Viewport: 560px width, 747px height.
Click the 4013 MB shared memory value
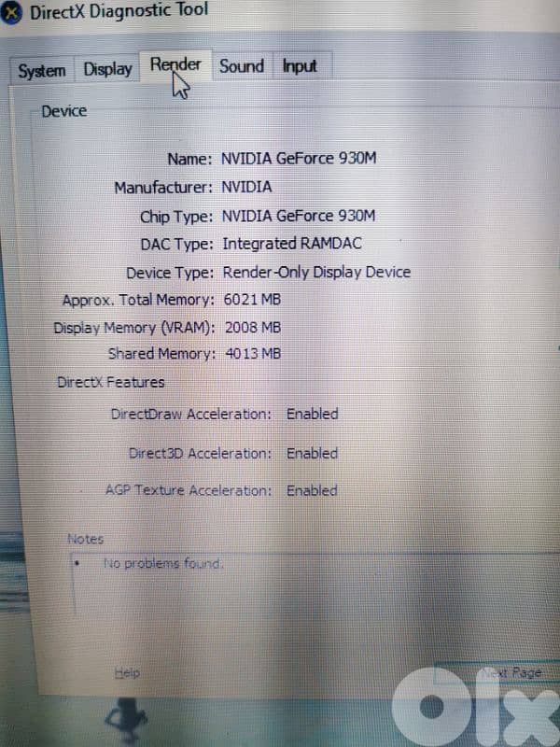click(x=252, y=354)
